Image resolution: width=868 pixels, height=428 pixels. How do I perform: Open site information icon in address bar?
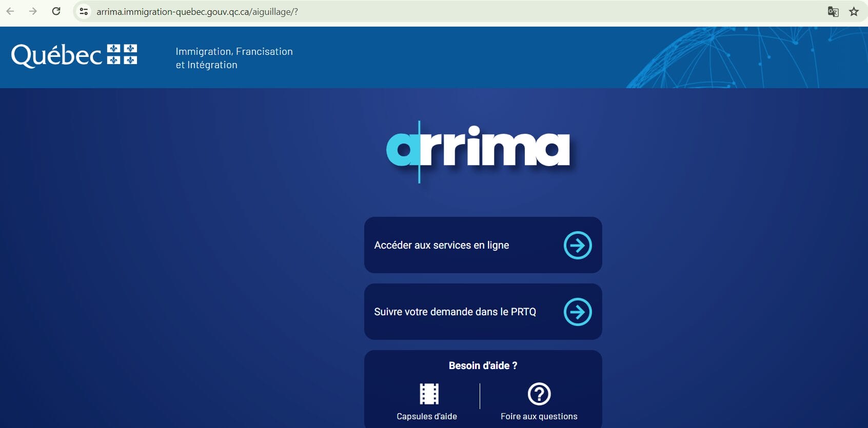pyautogui.click(x=84, y=11)
